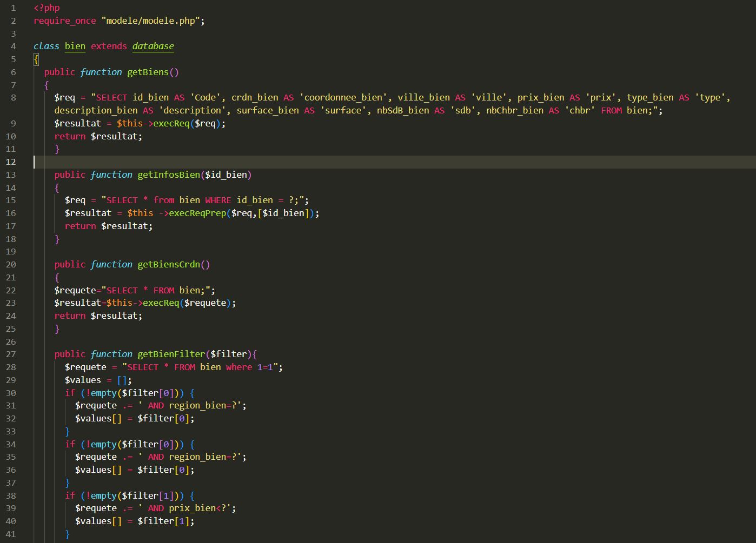Click the prix_bien string on line 39
The width and height of the screenshot is (756, 543).
192,508
